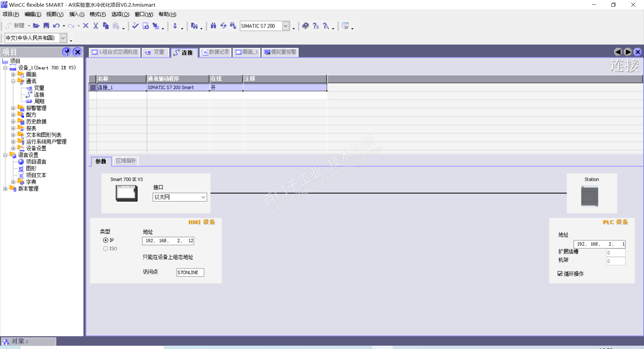The image size is (644, 349).
Task: Open the language dropdown 中文(中华人民共和国)
Action: (63, 38)
